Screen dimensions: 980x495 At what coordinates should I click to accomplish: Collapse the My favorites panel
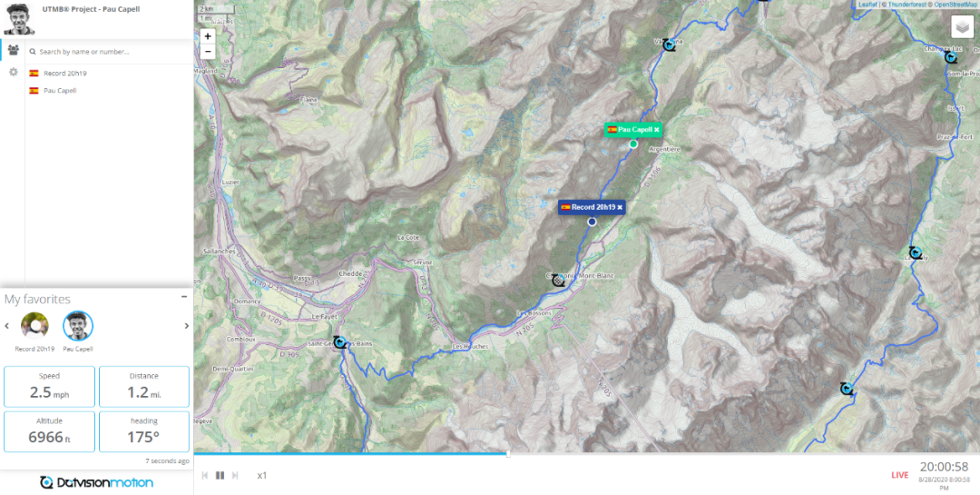184,297
